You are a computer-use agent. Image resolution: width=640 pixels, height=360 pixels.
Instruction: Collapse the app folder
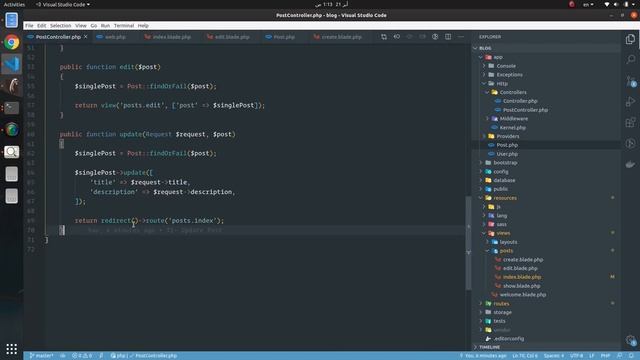coord(547,57)
